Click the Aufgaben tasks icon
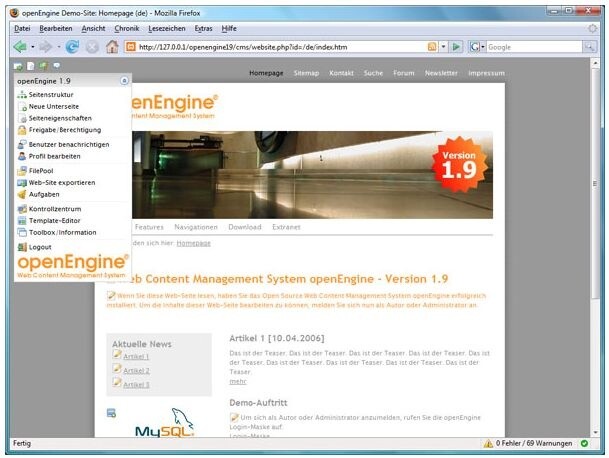The height and width of the screenshot is (458, 609). [x=22, y=194]
